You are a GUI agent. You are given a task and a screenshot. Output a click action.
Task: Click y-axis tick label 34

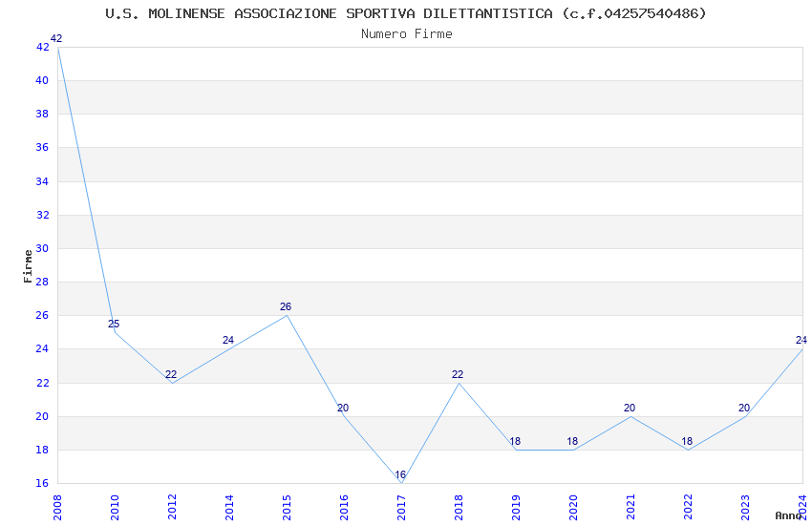(42, 181)
